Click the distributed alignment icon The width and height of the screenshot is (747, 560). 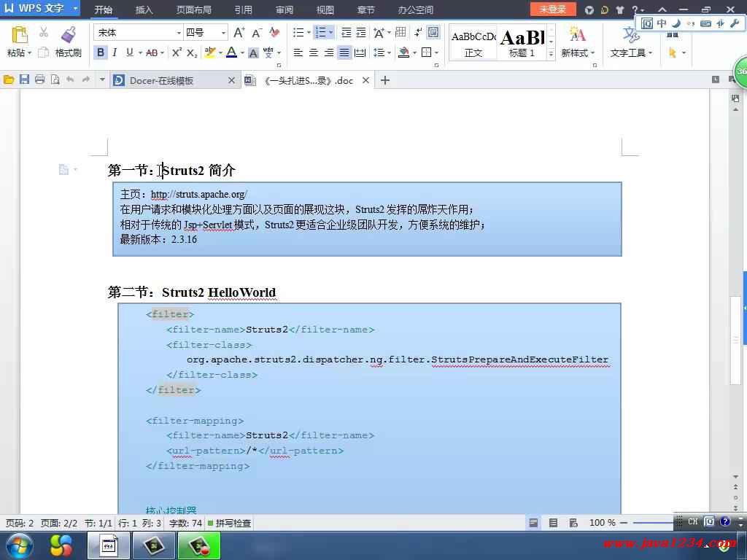coord(360,52)
